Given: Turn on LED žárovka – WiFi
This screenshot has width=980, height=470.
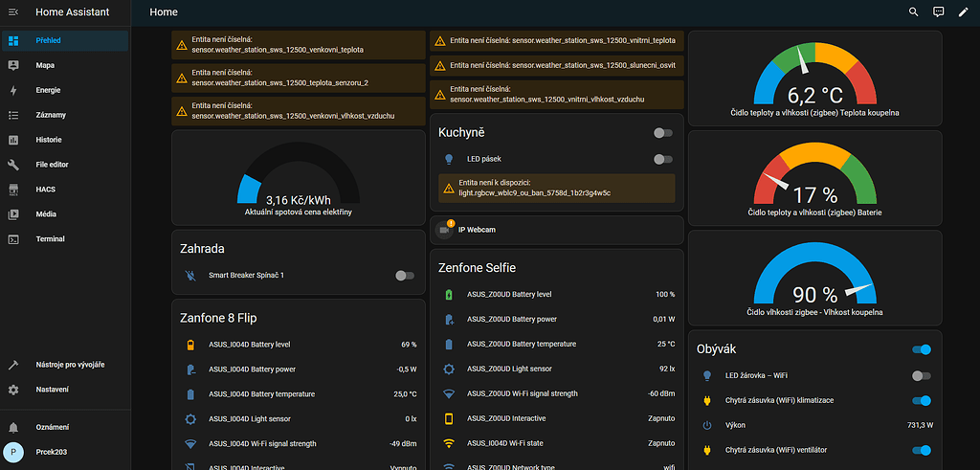Looking at the screenshot, I should coord(922,376).
